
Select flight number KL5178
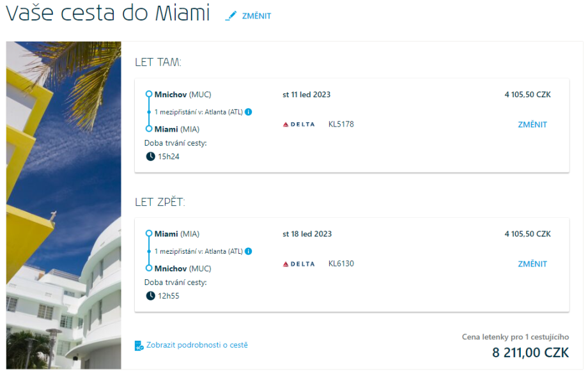tap(341, 124)
